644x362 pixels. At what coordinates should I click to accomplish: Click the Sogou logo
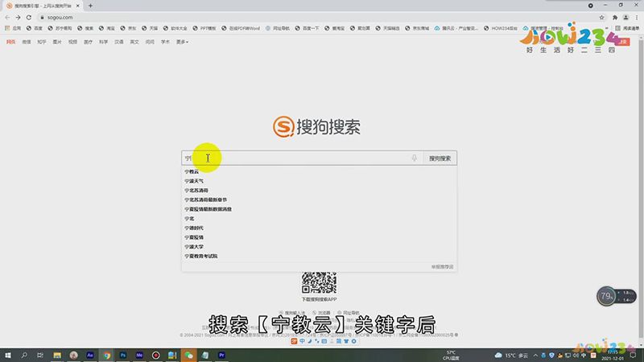pos(316,126)
